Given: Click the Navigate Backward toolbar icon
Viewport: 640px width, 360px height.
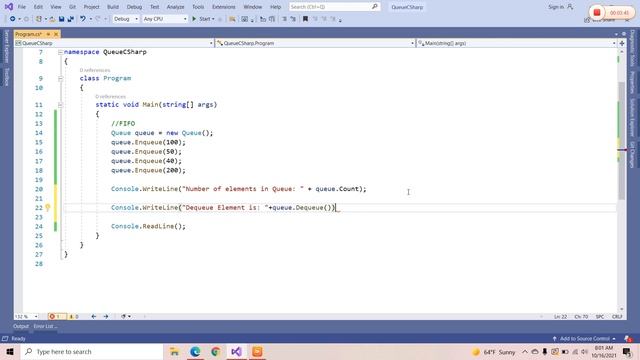Looking at the screenshot, I should pos(13,19).
